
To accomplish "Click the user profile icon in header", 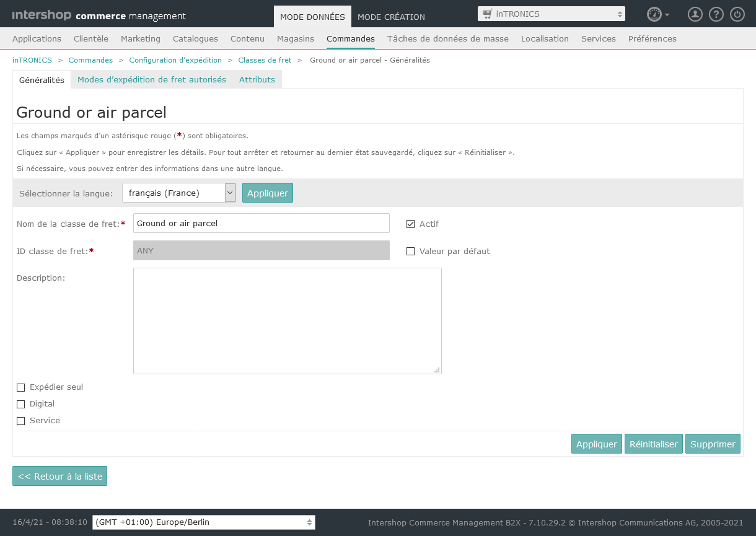I will [695, 14].
